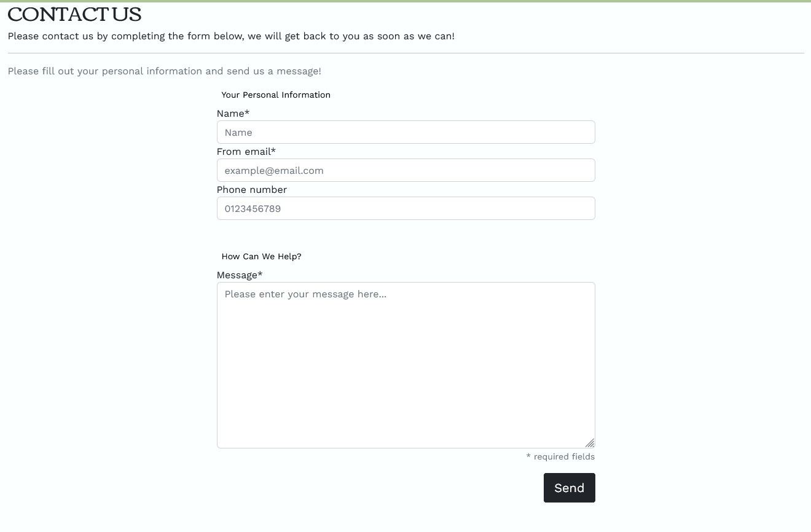
Task: Click the How Can We Help? legend
Action: [x=261, y=256]
